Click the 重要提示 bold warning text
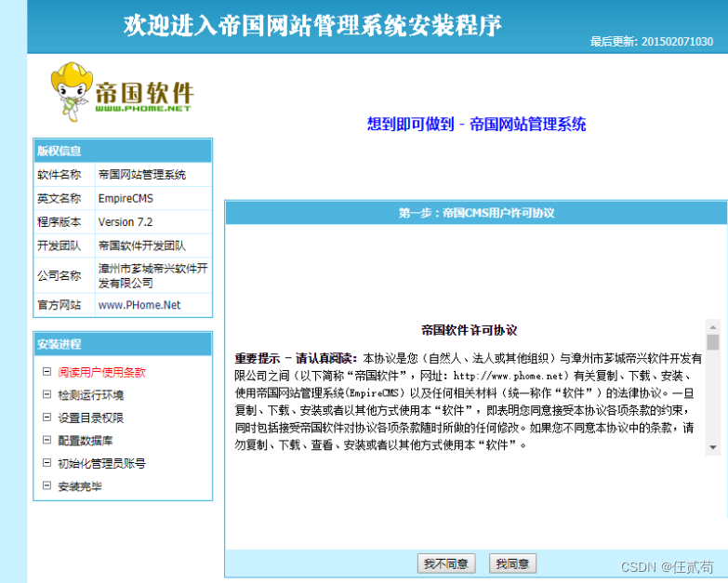 [296, 358]
